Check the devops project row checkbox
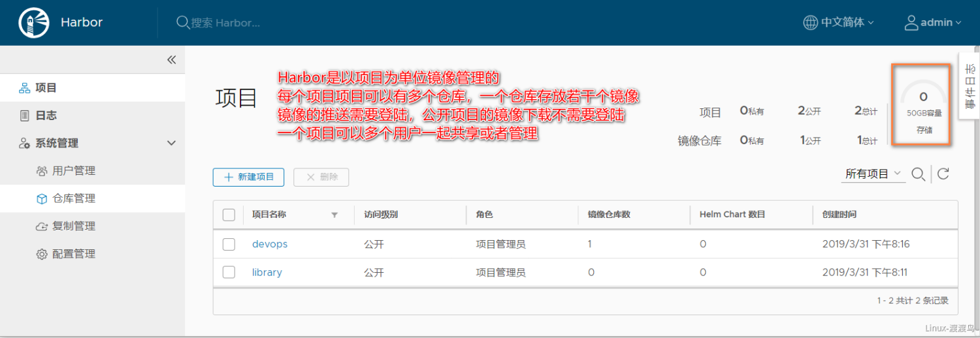This screenshot has height=338, width=980. click(x=229, y=244)
